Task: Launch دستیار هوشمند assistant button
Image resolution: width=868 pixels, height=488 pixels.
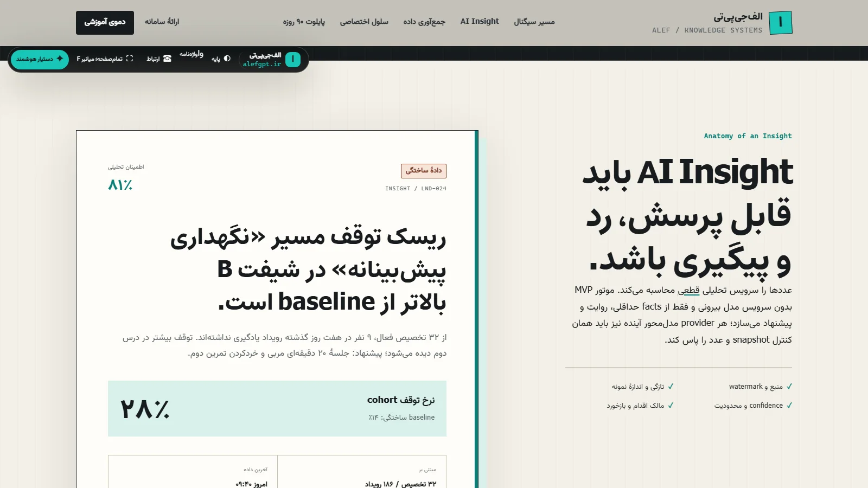Action: 40,59
